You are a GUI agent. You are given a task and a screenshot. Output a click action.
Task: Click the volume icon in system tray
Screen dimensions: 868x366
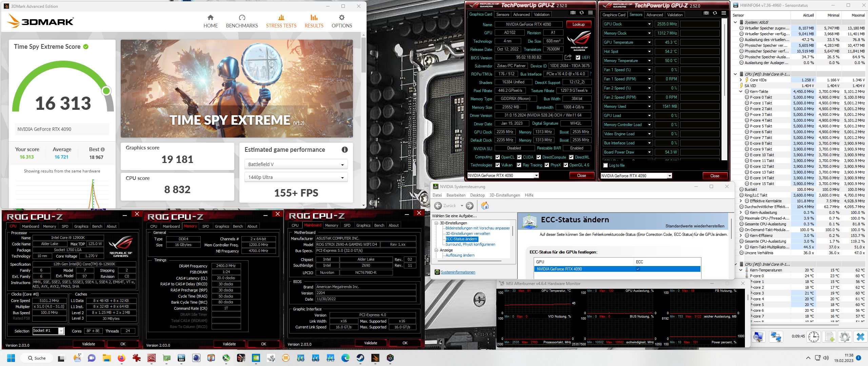coord(826,358)
